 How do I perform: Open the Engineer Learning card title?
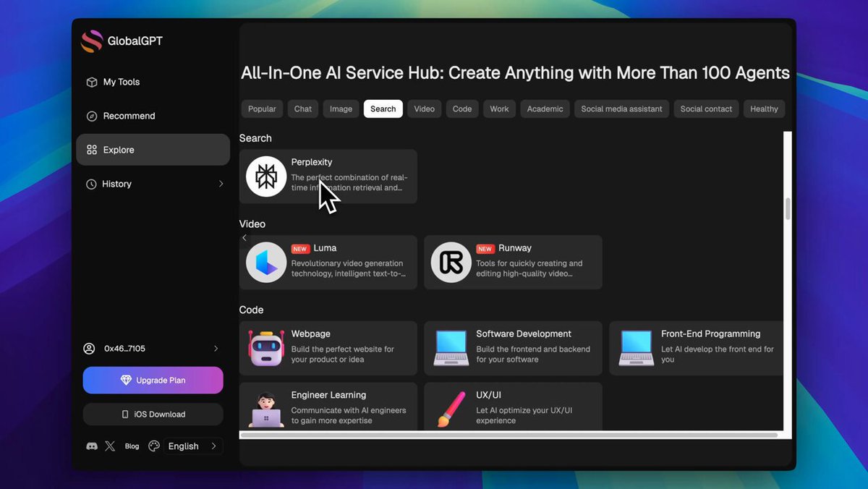(x=328, y=396)
